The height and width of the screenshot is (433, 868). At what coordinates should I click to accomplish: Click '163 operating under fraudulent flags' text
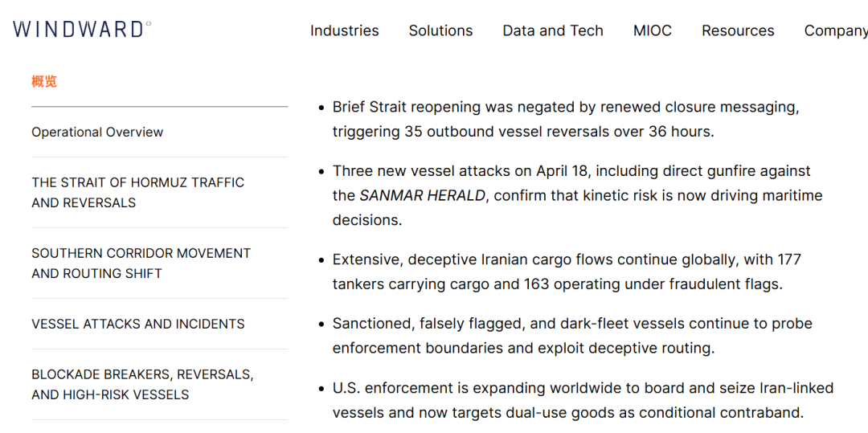(653, 284)
